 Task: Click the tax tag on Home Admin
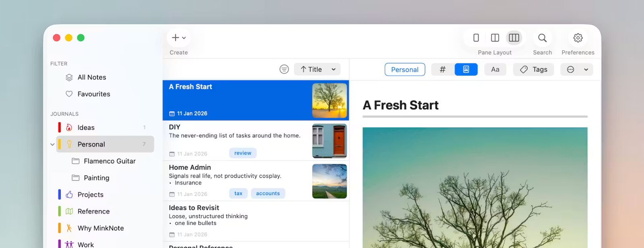click(238, 193)
